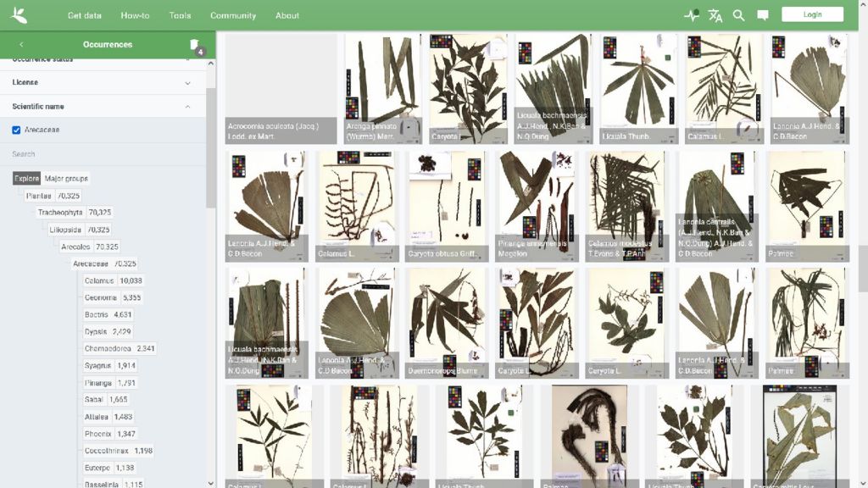Expand the License filter section
868x488 pixels.
click(x=103, y=82)
